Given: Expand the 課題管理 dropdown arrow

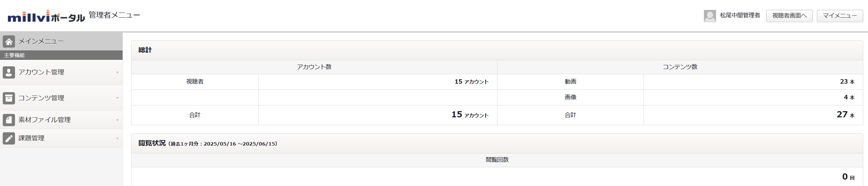Looking at the screenshot, I should (117, 138).
